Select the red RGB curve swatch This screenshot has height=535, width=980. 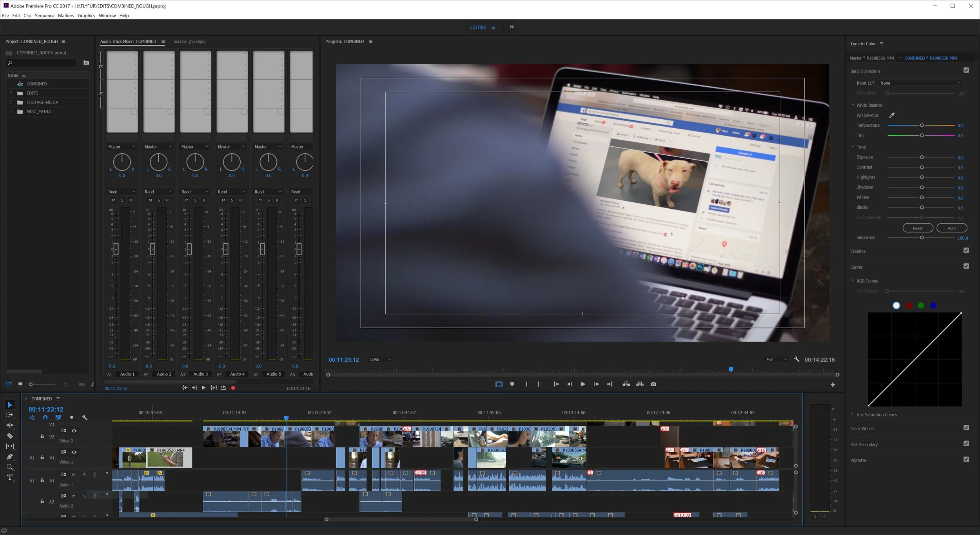pyautogui.click(x=908, y=306)
